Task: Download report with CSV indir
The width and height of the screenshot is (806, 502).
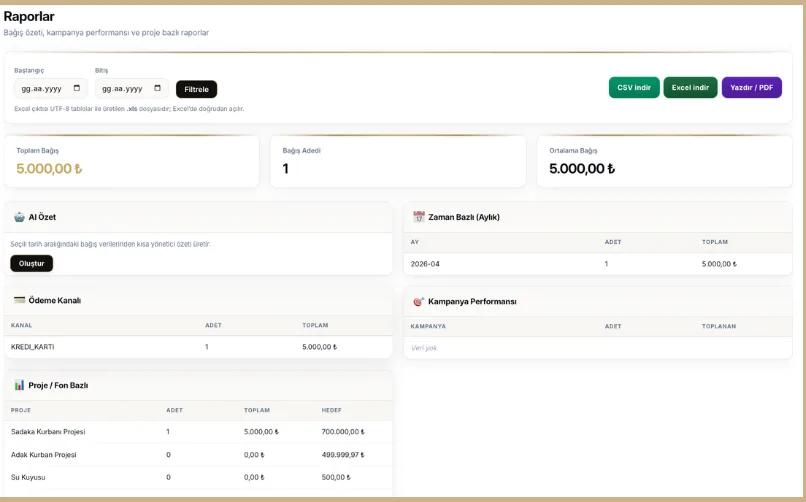Action: (x=633, y=88)
